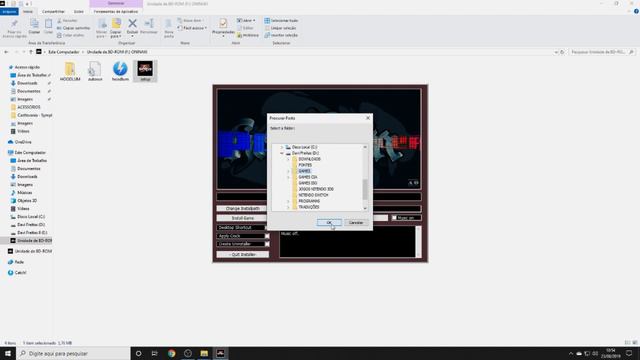Select the Autorun file icon
This screenshot has width=640, height=360.
[95, 71]
